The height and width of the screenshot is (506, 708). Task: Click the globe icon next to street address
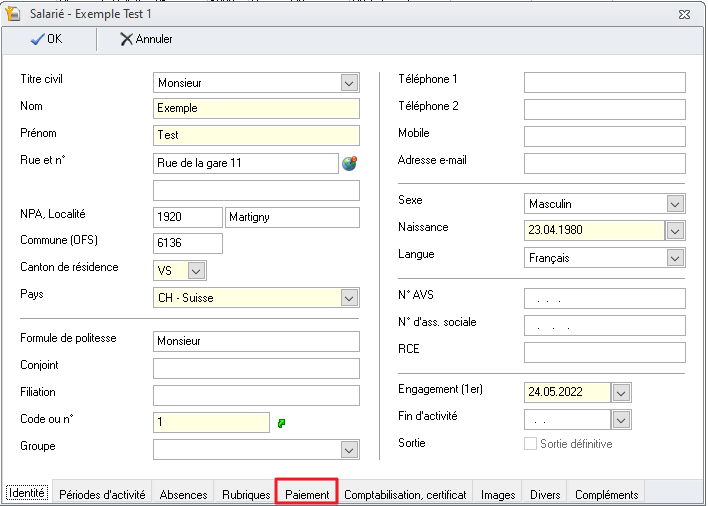[349, 163]
